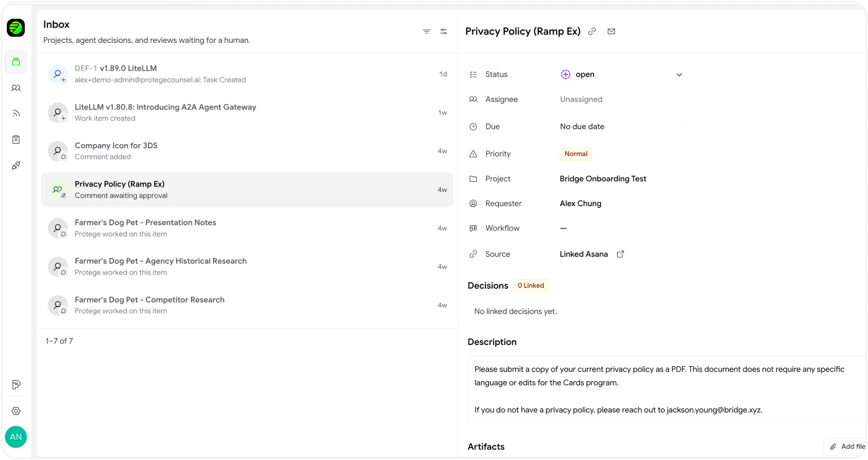The width and height of the screenshot is (868, 460).
Task: Open the Inbox sidebar icon
Action: tap(16, 62)
